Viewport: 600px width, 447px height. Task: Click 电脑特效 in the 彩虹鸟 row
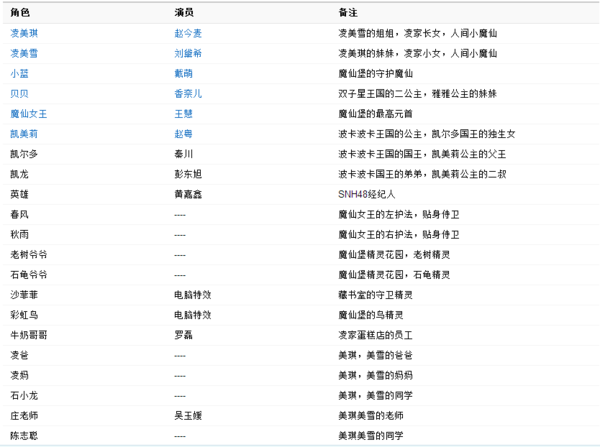click(x=192, y=315)
